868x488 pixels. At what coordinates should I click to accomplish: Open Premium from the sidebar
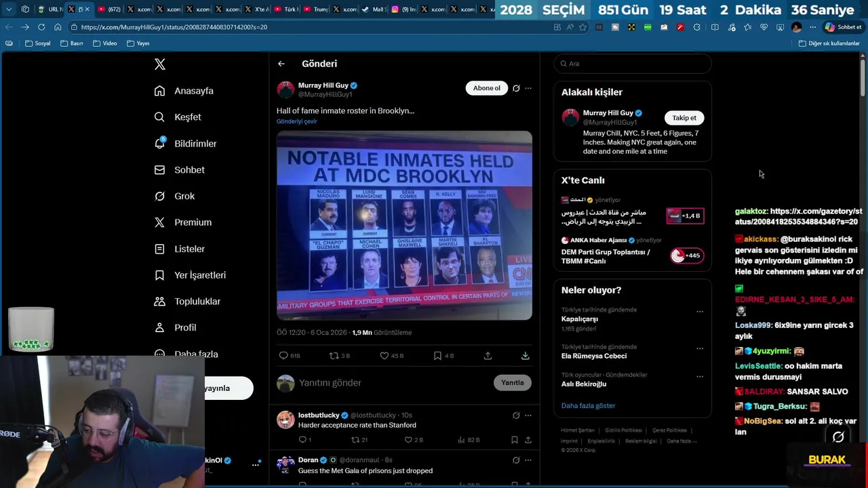click(182, 222)
